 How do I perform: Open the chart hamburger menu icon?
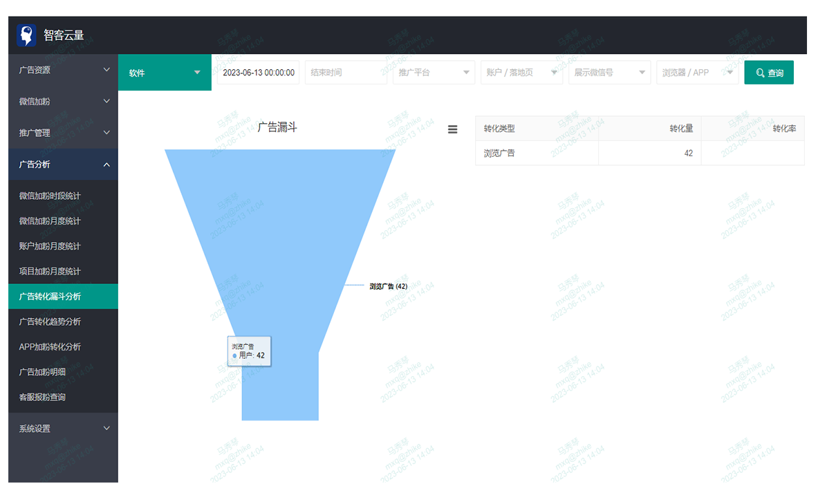point(453,129)
